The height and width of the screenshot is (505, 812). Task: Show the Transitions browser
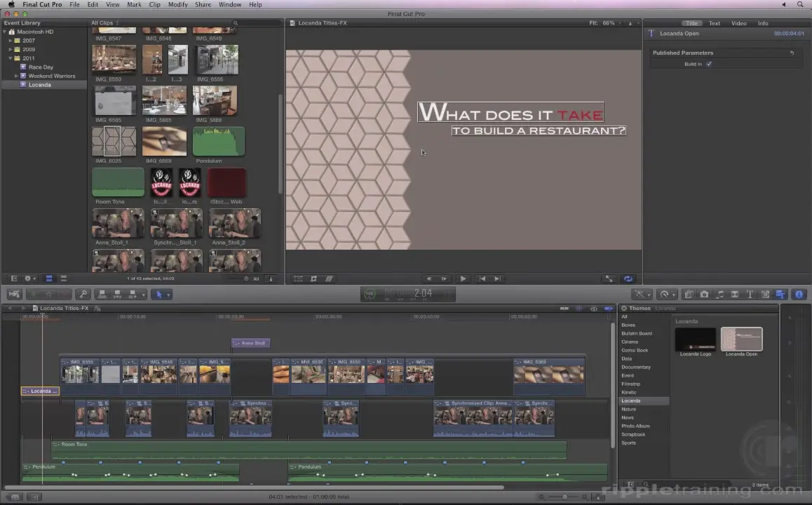735,295
